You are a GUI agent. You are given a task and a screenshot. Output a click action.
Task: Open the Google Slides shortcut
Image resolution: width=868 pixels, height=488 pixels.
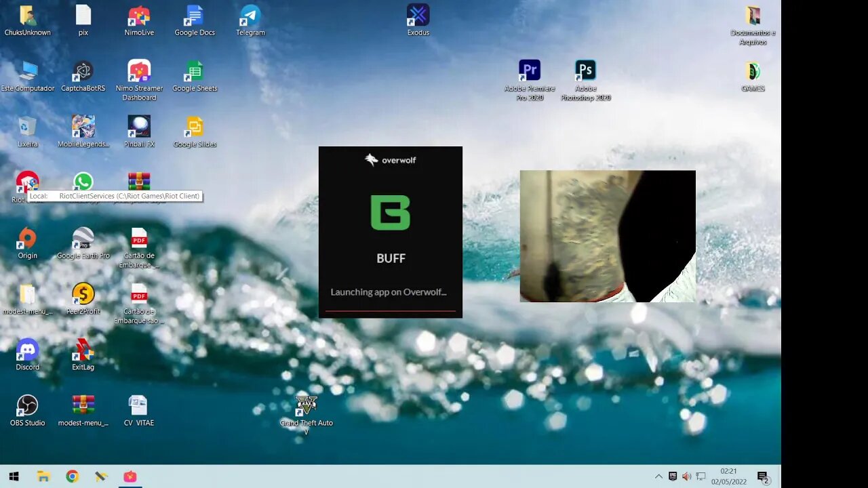[195, 131]
